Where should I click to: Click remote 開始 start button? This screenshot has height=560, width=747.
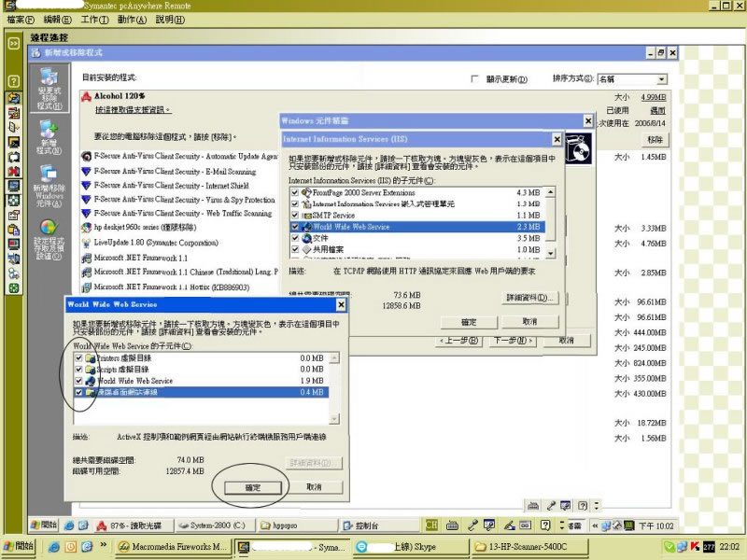click(x=44, y=525)
